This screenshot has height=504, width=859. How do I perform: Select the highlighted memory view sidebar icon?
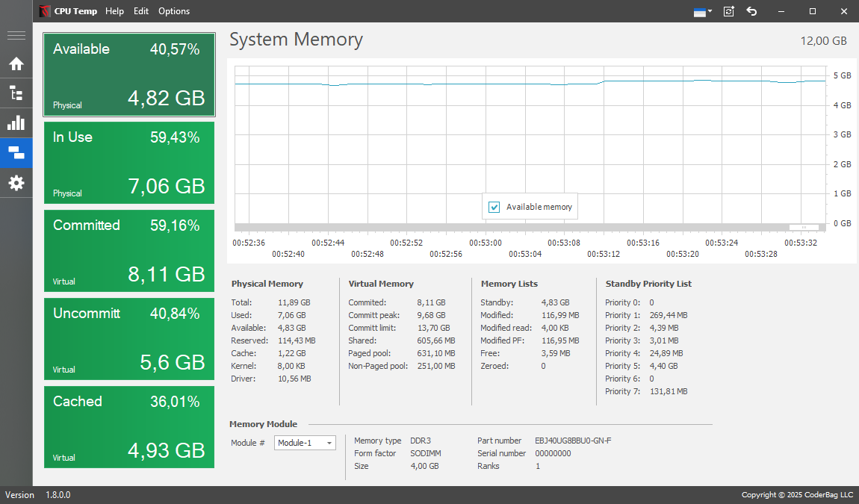[16, 154]
